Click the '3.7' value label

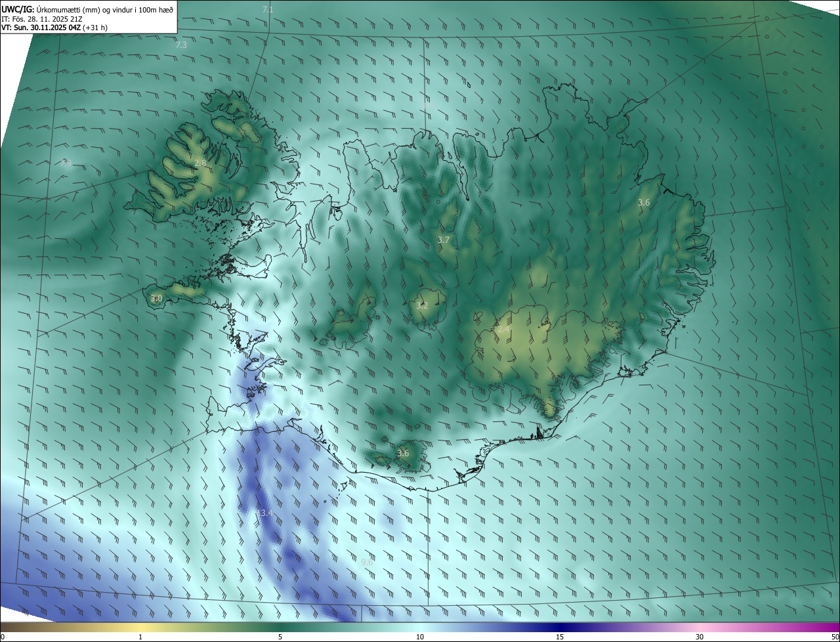(x=444, y=240)
